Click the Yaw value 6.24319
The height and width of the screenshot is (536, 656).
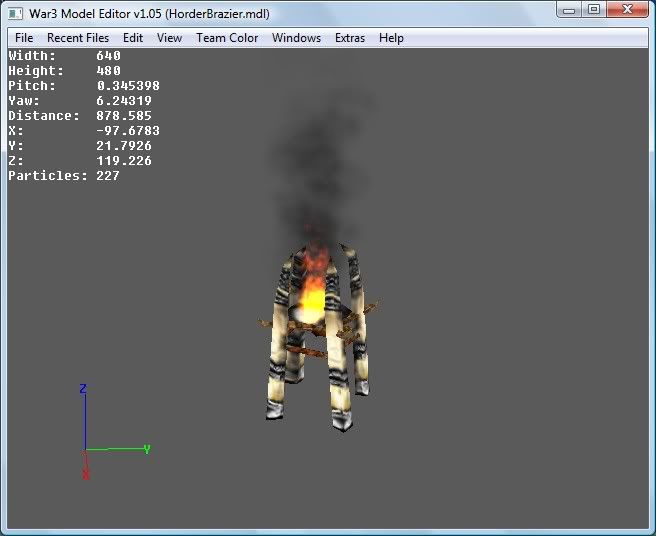tap(124, 101)
